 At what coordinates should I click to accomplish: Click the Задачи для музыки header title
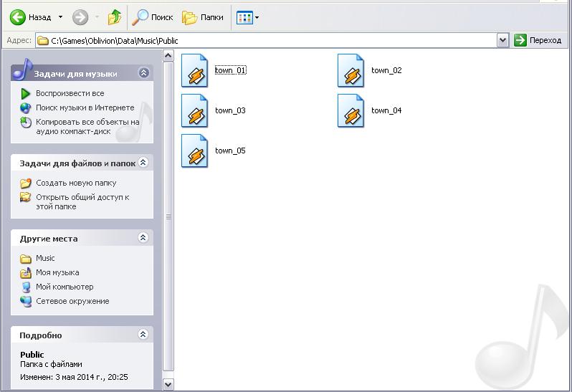pyautogui.click(x=75, y=74)
